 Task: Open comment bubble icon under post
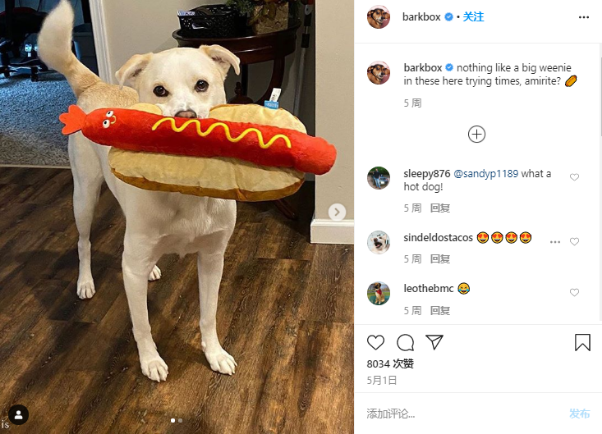405,342
